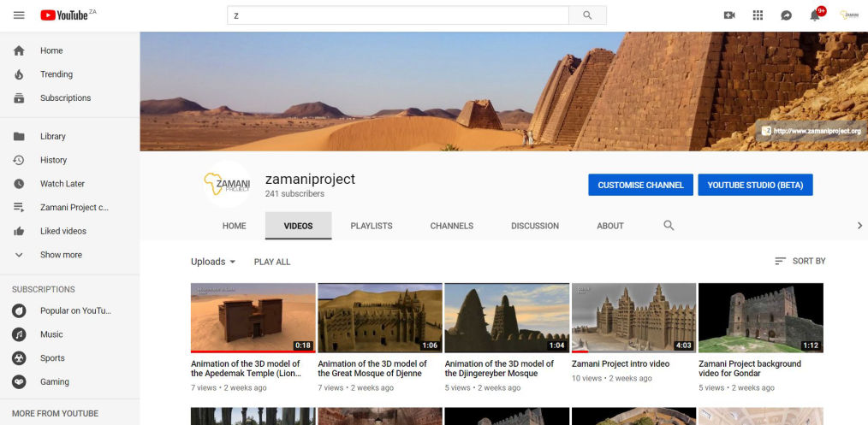Image resolution: width=868 pixels, height=425 pixels.
Task: Select the VIDEOS tab
Action: [299, 226]
